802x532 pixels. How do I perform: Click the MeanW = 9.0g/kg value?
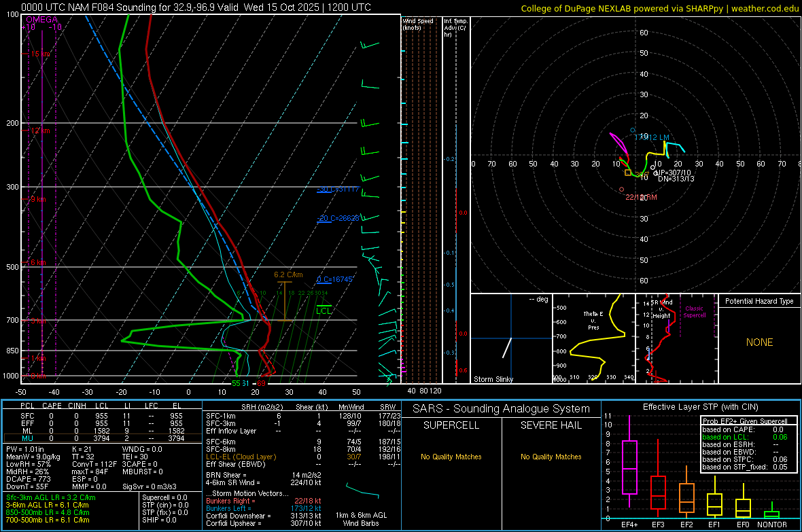click(x=33, y=457)
